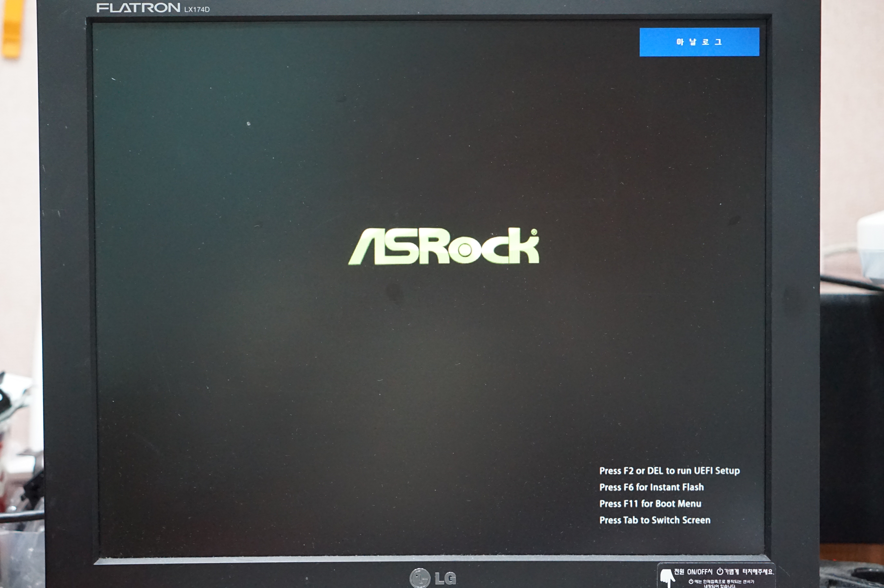Screen dimensions: 884x588
Task: Click Press Tab to Switch Screen text
Action: tap(655, 520)
